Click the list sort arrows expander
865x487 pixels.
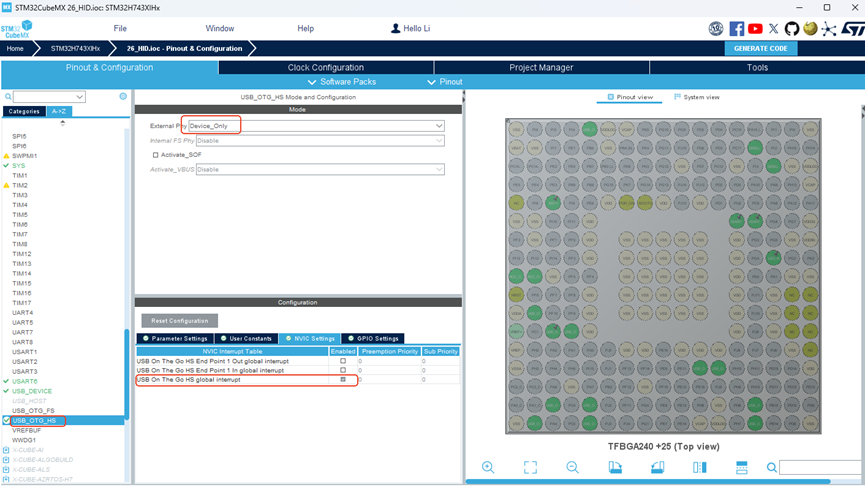[62, 123]
